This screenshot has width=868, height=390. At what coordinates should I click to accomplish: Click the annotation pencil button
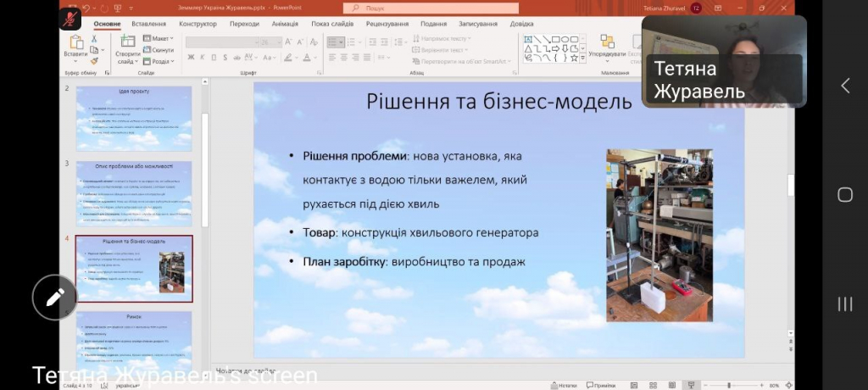coord(55,297)
